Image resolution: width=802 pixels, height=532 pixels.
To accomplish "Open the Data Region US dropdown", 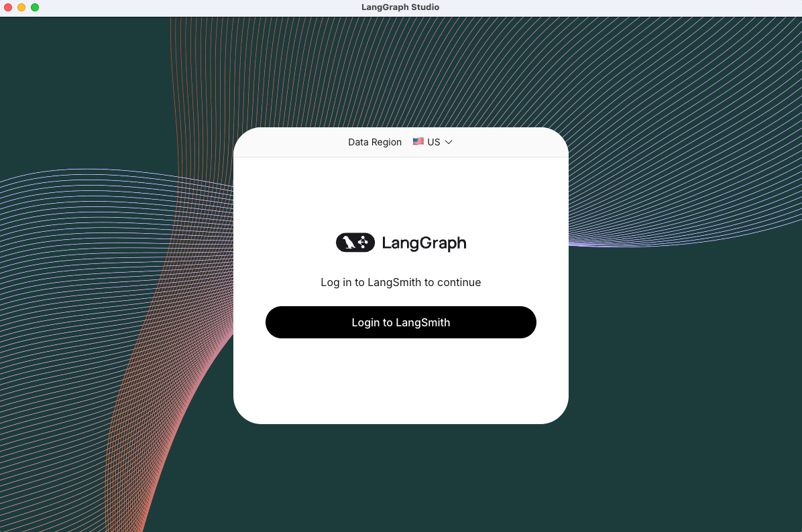I will pyautogui.click(x=433, y=142).
